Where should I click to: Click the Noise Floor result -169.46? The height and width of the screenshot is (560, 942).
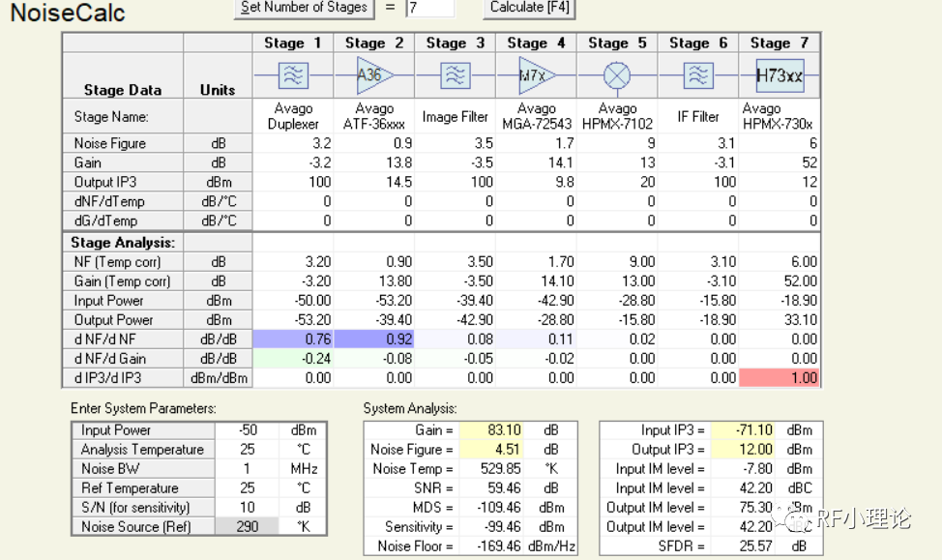click(x=490, y=545)
